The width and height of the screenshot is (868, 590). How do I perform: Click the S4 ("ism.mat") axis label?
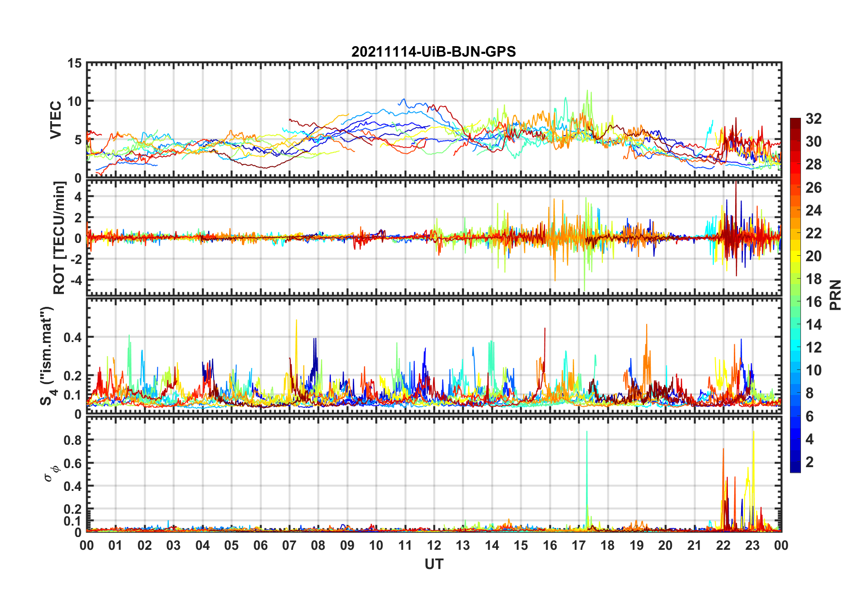pos(47,356)
